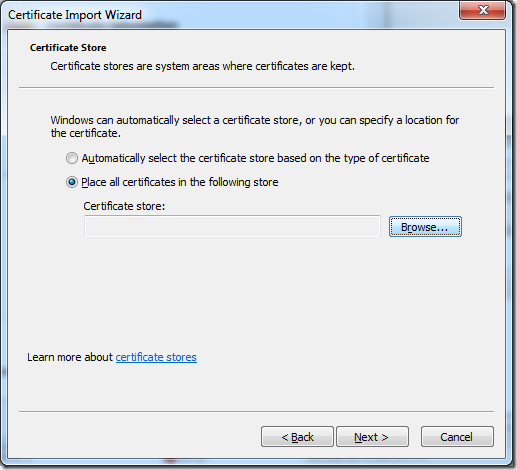Screen dimensions: 517x470
Task: Focus the Certificate store text field
Action: 232,227
